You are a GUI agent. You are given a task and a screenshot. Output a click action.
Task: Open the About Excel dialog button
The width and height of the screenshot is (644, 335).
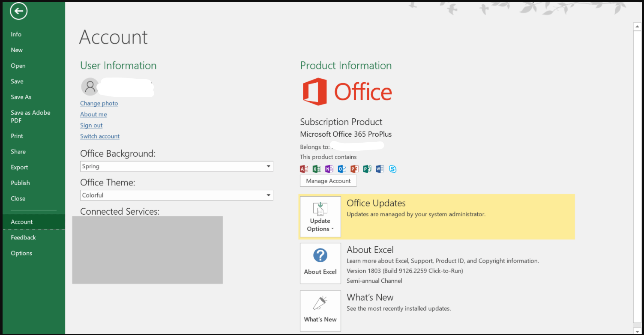tap(321, 263)
